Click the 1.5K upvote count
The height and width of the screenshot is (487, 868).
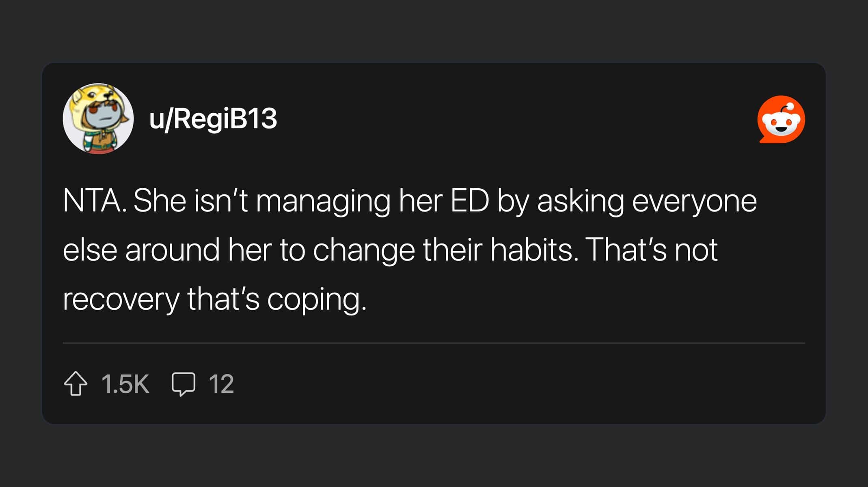point(125,384)
